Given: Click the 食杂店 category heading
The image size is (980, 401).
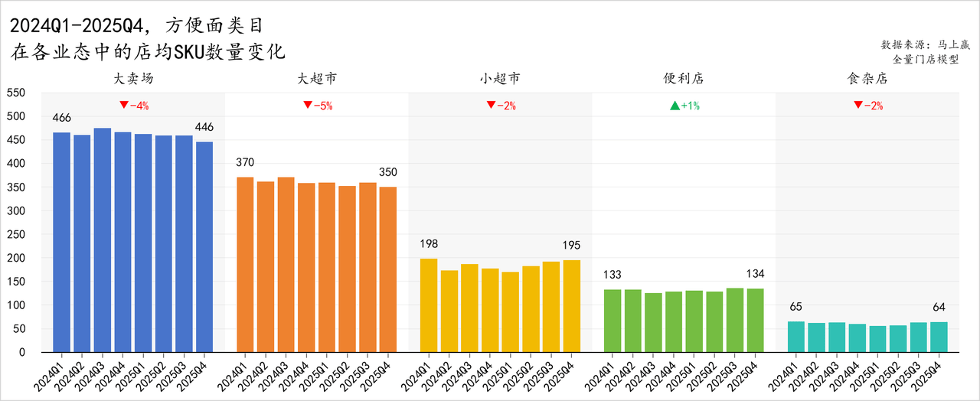Looking at the screenshot, I should [x=867, y=79].
